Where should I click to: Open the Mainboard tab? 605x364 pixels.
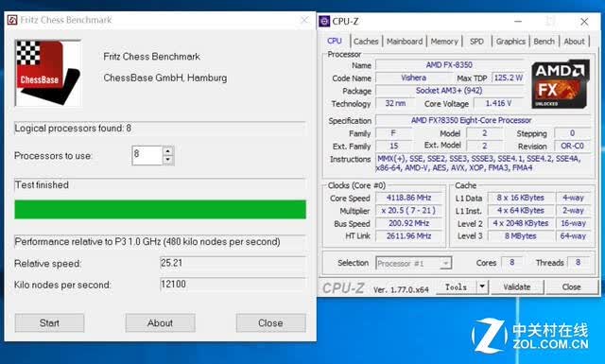[x=405, y=42]
